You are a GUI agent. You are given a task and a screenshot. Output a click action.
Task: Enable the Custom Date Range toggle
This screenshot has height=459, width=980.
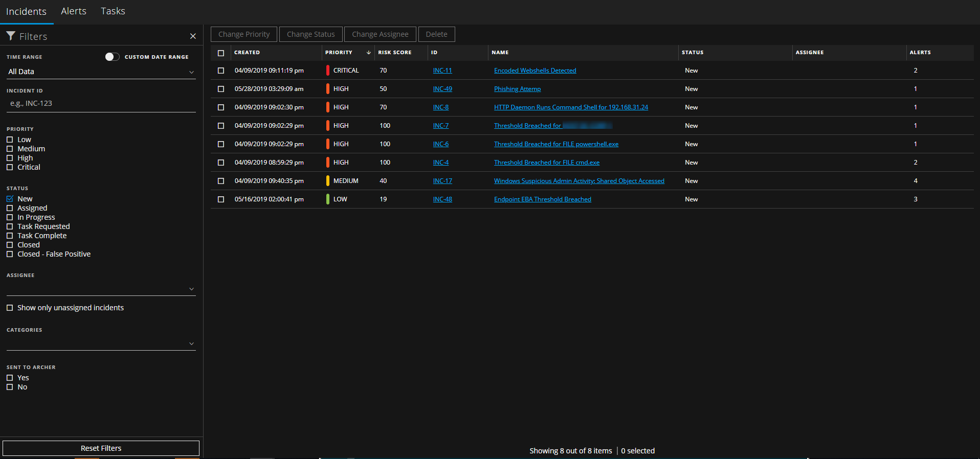[112, 57]
